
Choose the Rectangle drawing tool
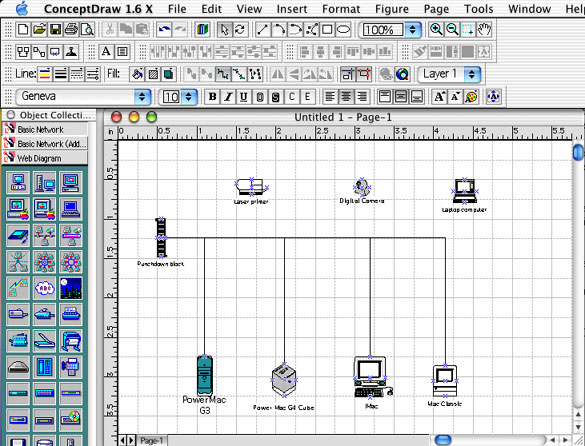[x=327, y=29]
